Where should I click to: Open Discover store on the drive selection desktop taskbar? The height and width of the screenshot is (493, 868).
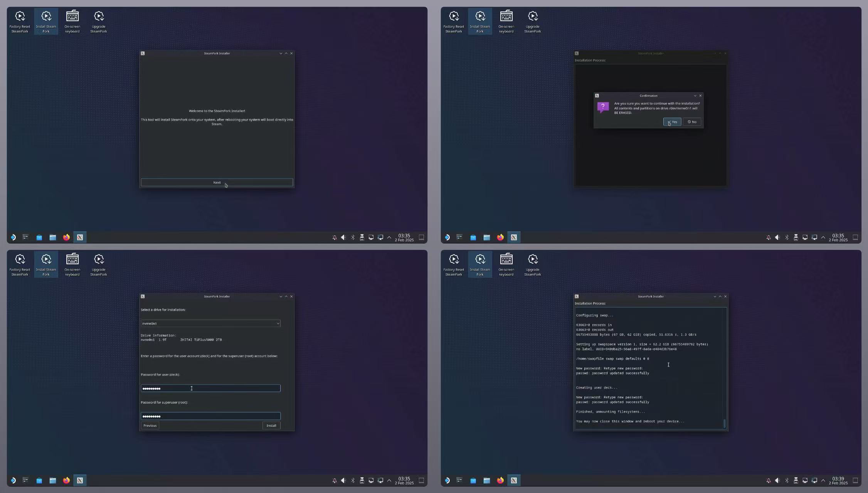[x=39, y=480]
